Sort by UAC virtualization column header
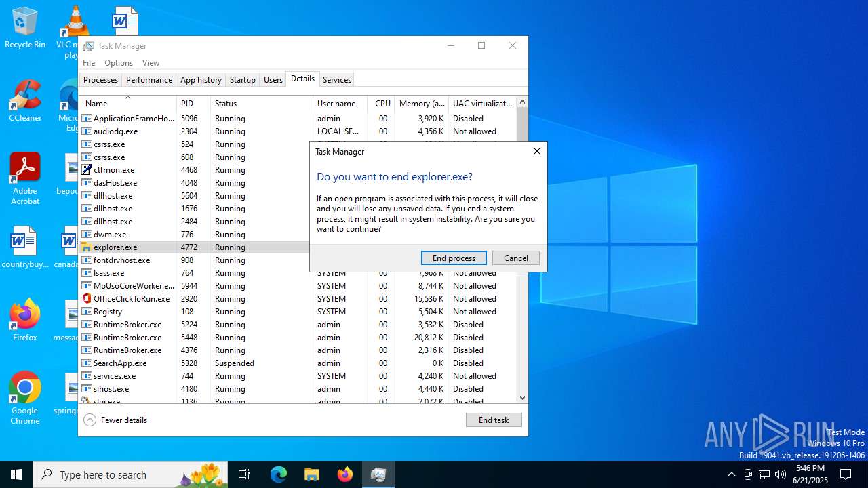Viewport: 868px width, 488px height. 482,104
